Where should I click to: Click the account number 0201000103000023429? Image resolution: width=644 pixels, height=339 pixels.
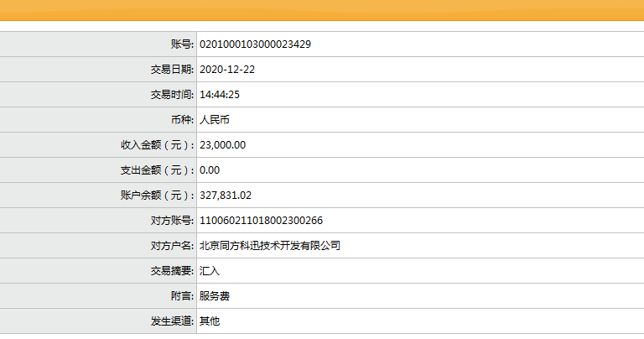point(255,44)
